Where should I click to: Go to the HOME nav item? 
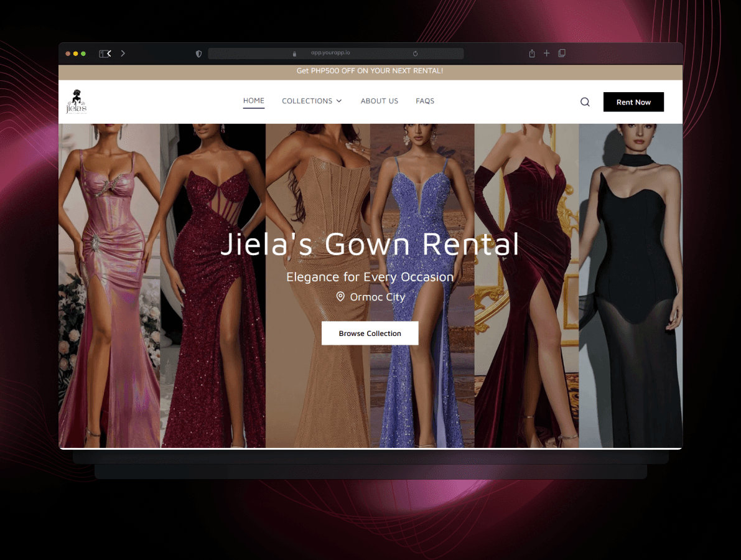(x=253, y=101)
